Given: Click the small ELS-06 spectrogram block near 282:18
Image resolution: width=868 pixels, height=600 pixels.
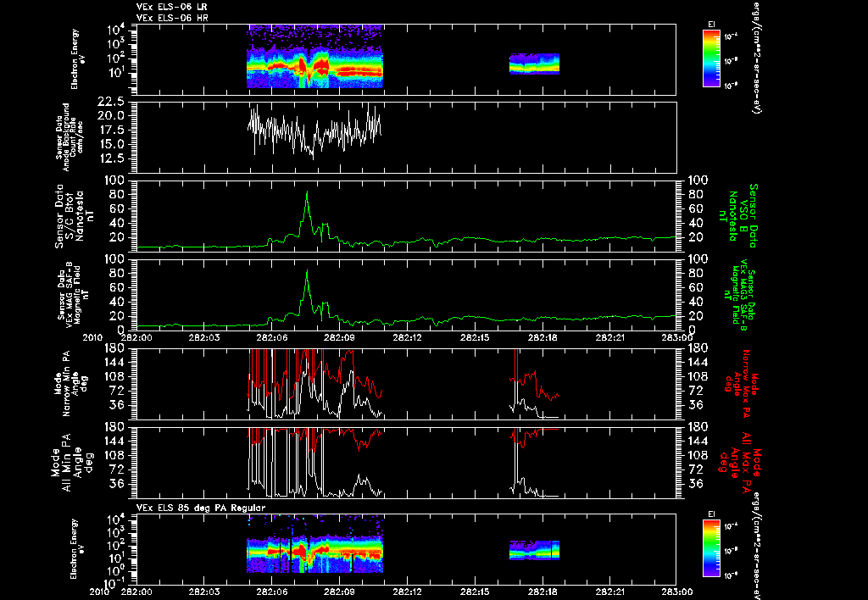Looking at the screenshot, I should click(x=534, y=64).
